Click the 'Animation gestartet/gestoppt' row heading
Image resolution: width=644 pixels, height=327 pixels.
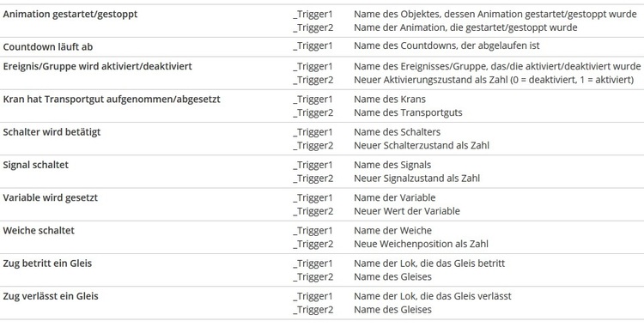point(70,15)
